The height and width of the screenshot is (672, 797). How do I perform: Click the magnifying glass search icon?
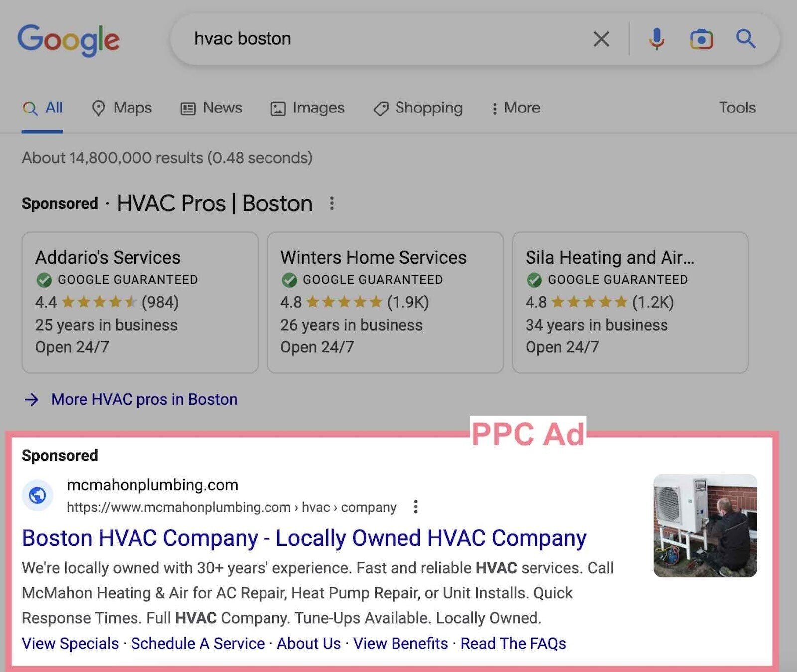point(746,39)
